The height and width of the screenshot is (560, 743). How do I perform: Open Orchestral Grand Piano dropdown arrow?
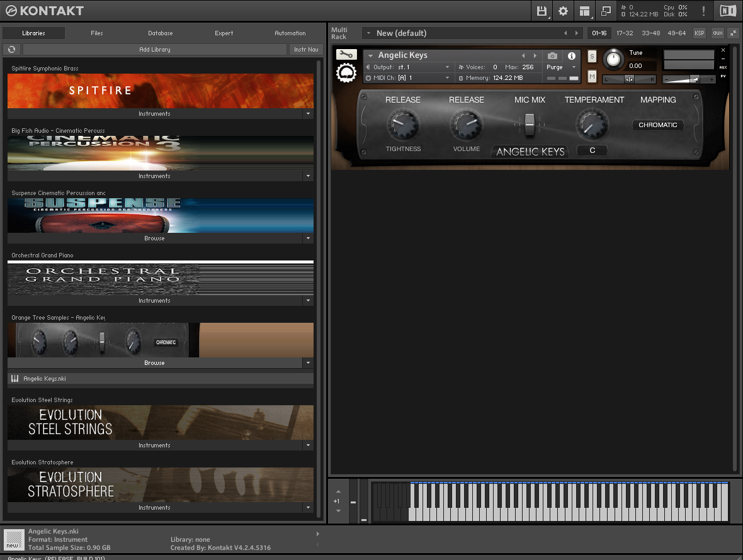click(308, 301)
